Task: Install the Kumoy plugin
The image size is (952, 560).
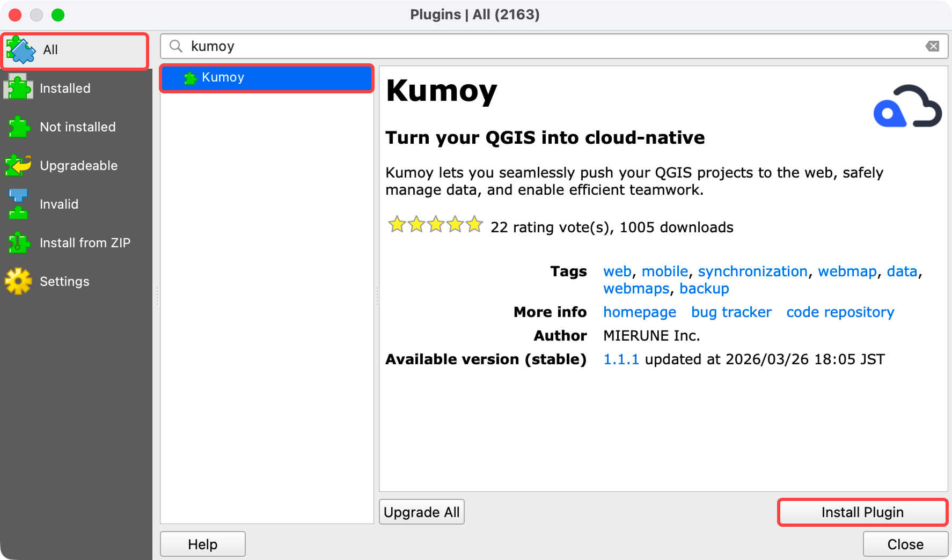Action: [862, 512]
